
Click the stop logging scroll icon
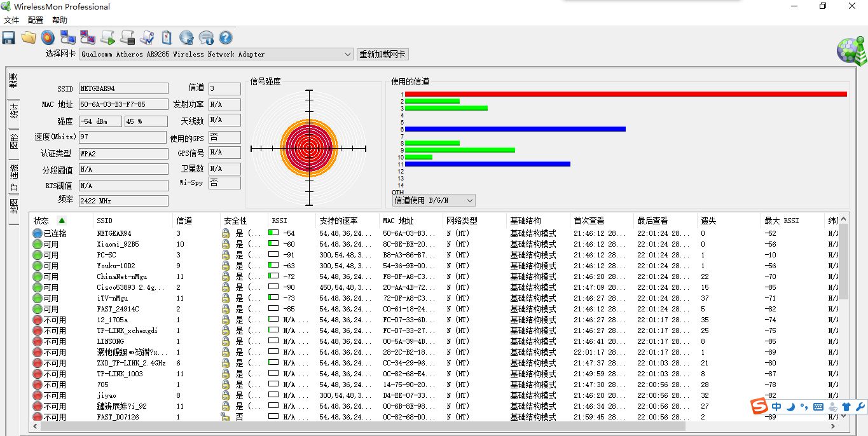point(127,37)
